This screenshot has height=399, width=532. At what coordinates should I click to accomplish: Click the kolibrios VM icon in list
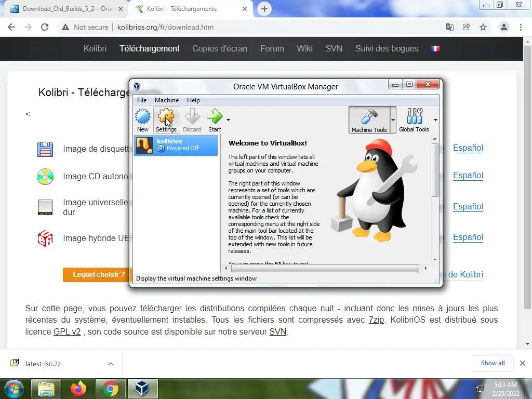144,145
